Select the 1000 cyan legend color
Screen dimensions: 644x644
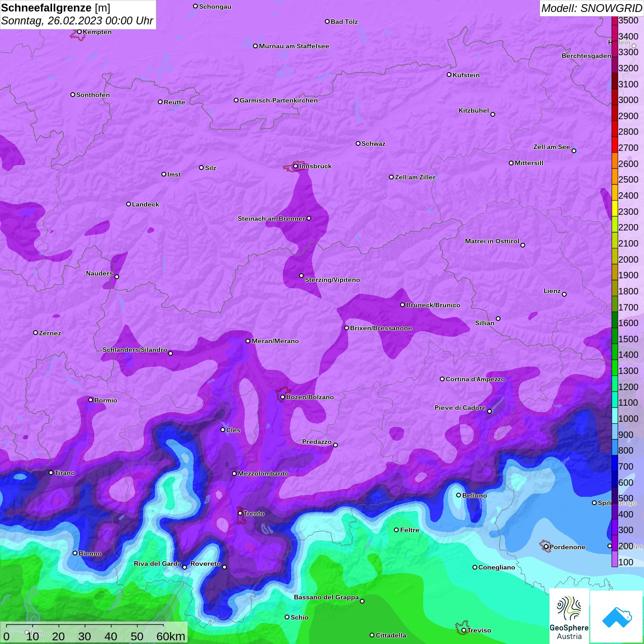(x=615, y=415)
